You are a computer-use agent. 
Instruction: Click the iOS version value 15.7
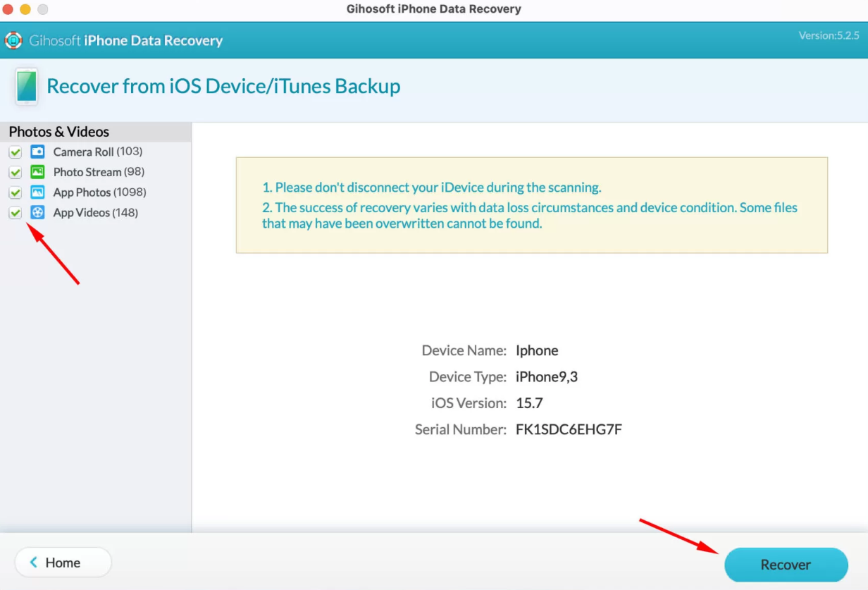coord(529,403)
